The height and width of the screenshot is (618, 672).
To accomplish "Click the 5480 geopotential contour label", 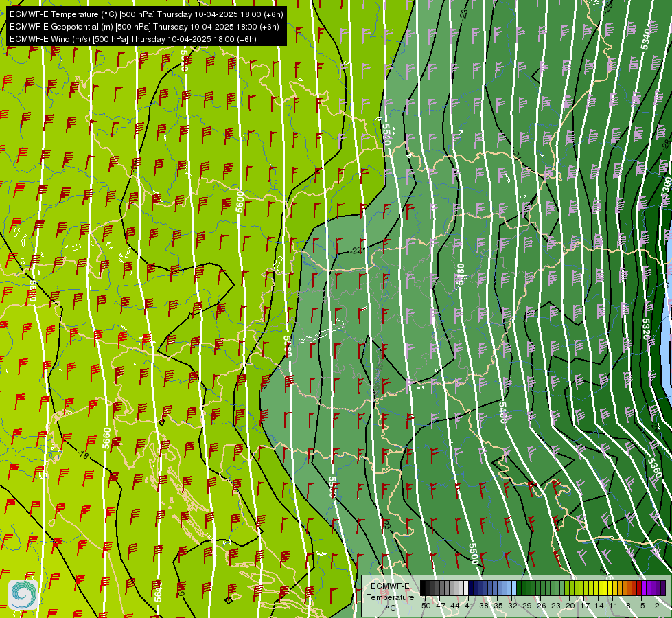I will [461, 275].
